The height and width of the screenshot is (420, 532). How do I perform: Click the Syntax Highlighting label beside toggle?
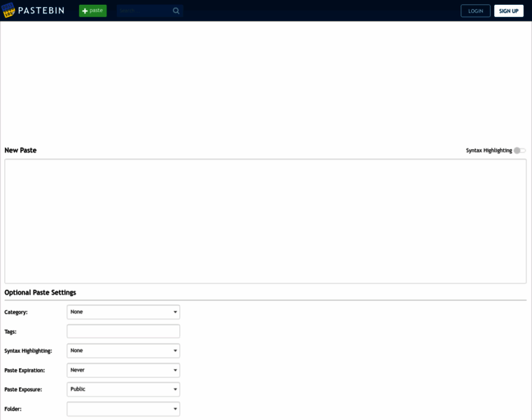[x=489, y=150]
